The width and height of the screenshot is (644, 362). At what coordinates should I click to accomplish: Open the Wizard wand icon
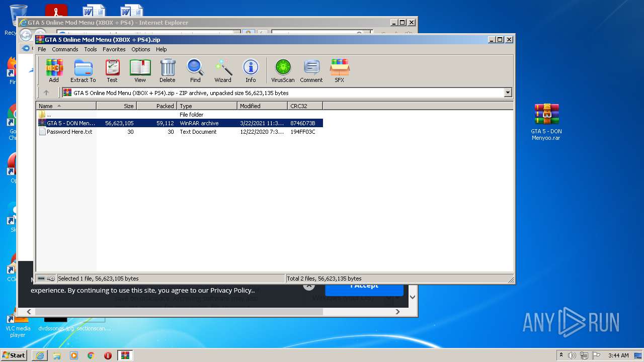[x=223, y=71]
